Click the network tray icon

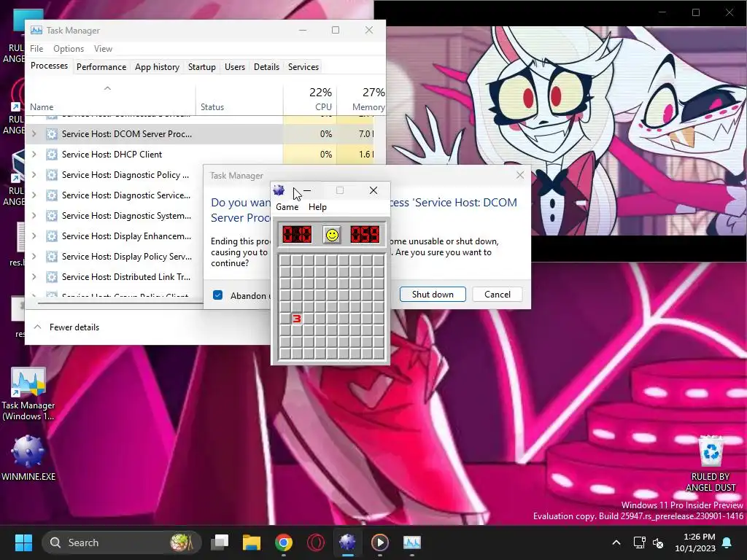coord(639,542)
